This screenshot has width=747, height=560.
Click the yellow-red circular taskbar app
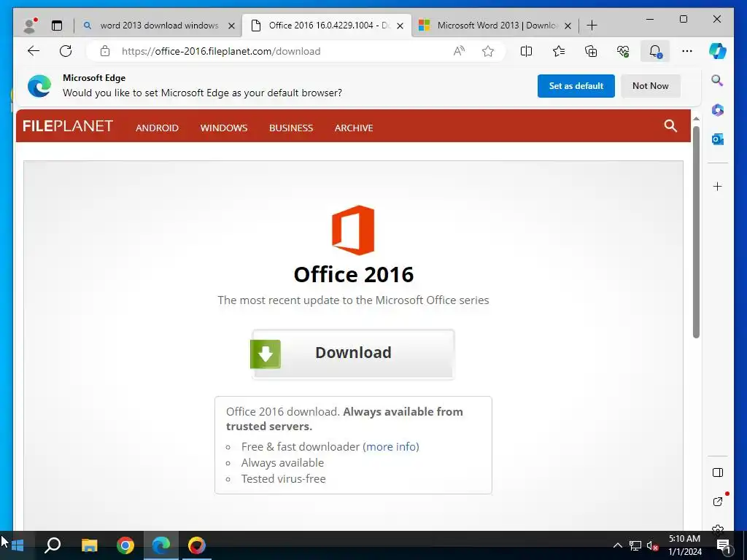click(x=197, y=545)
